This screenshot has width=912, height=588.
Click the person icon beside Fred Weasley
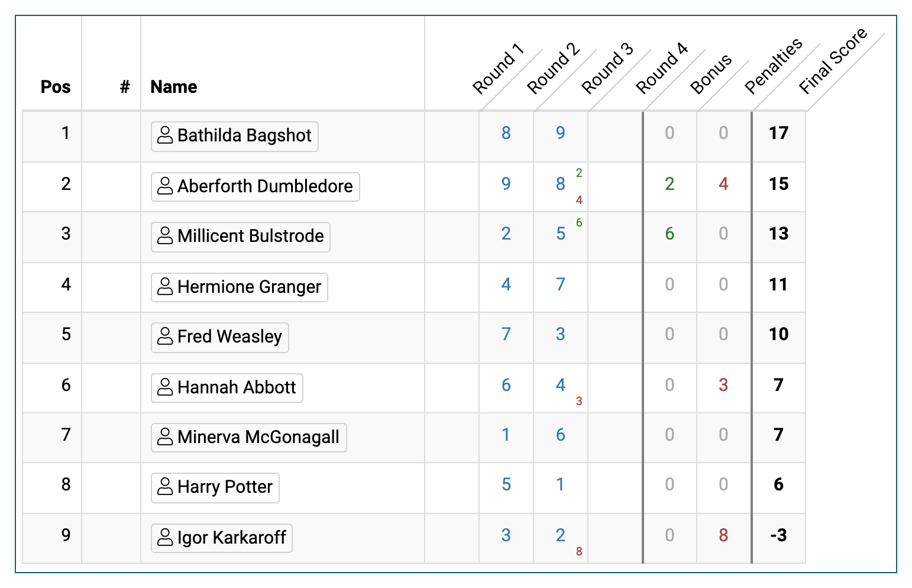(x=165, y=337)
